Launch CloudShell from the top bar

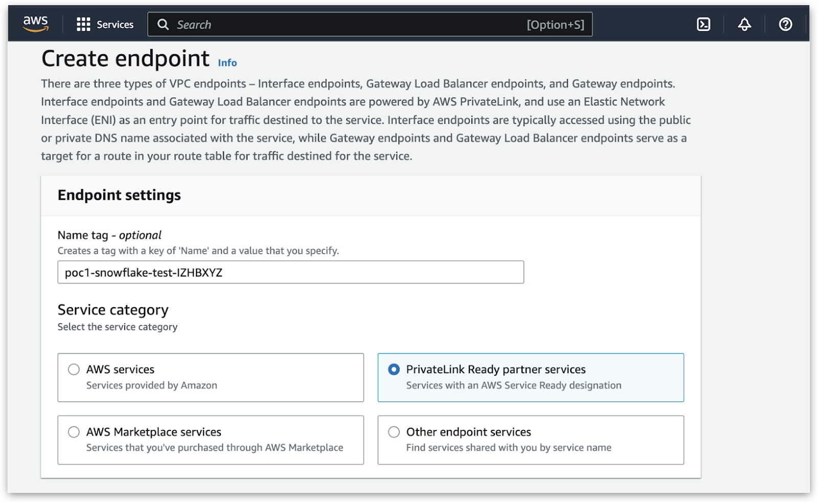[x=703, y=25]
